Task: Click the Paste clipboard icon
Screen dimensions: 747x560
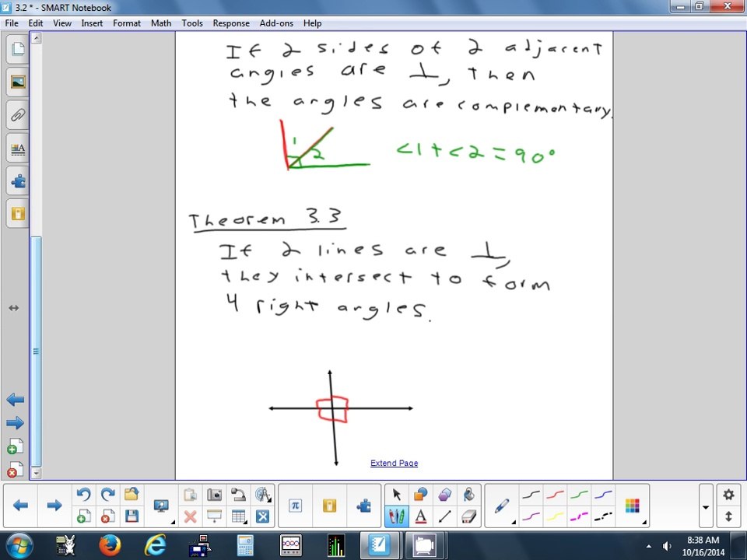Action: (190, 495)
